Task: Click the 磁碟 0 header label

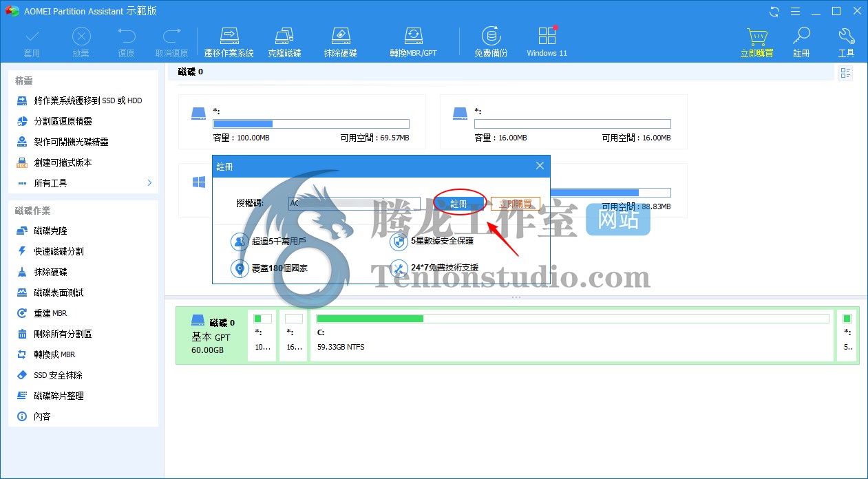Action: click(x=191, y=72)
